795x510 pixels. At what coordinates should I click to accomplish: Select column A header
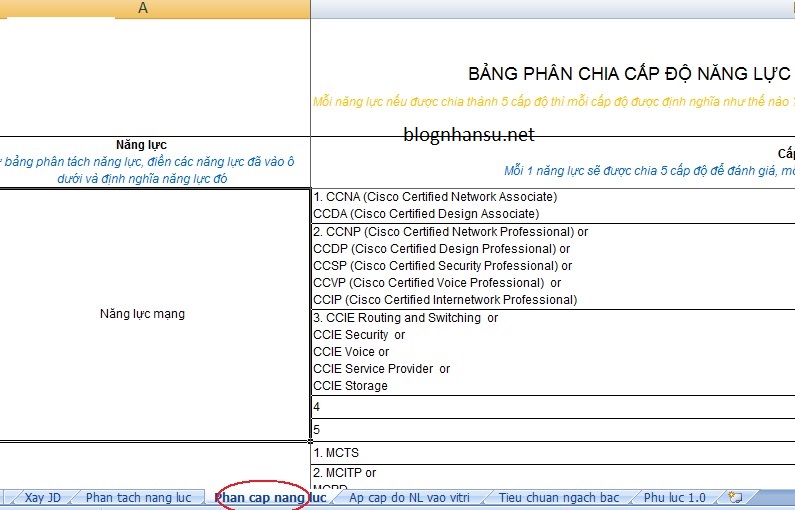142,8
